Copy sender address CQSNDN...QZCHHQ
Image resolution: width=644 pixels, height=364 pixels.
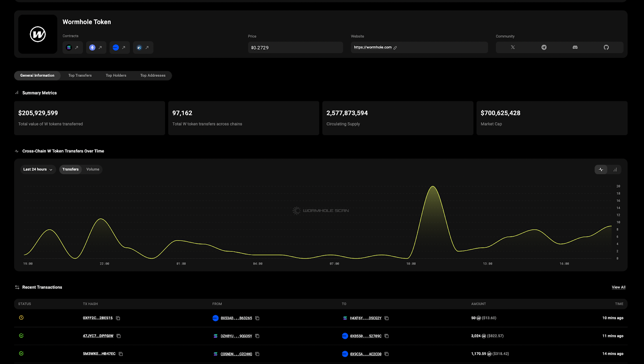pos(257,354)
